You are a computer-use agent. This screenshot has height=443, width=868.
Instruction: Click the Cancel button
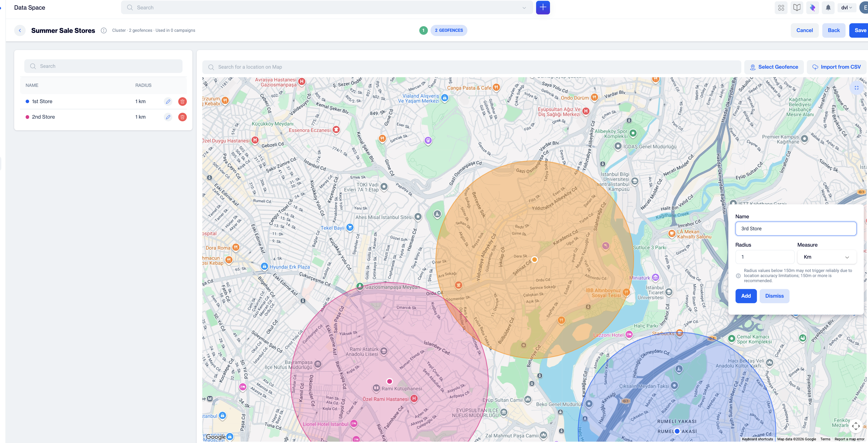click(805, 30)
